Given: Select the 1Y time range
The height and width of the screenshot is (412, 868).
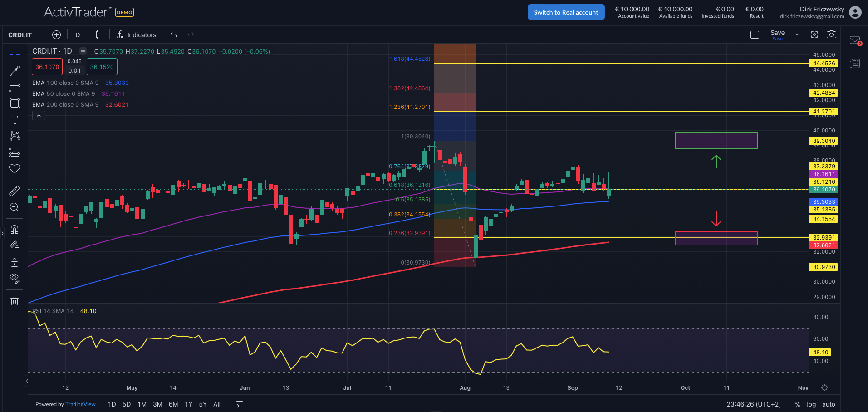Looking at the screenshot, I should coord(189,404).
